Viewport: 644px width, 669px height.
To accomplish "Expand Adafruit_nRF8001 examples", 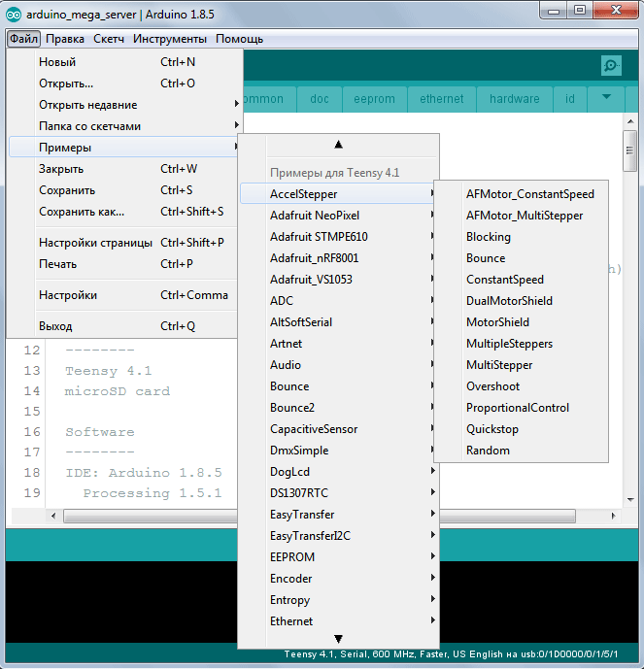I will coord(338,258).
